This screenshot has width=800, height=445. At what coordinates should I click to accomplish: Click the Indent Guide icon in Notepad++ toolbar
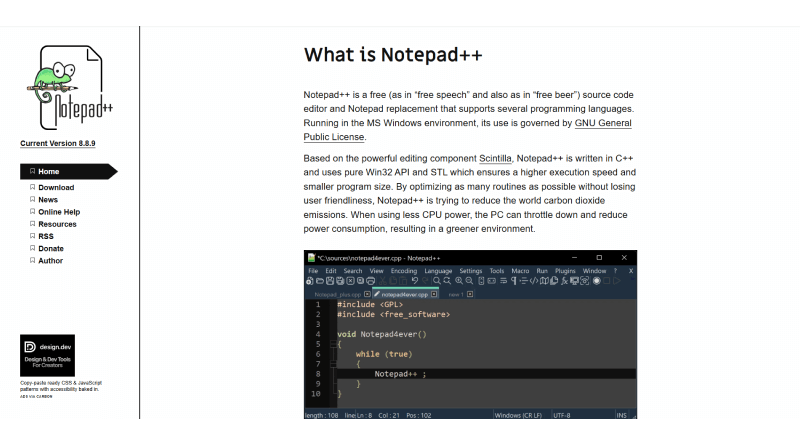[524, 281]
